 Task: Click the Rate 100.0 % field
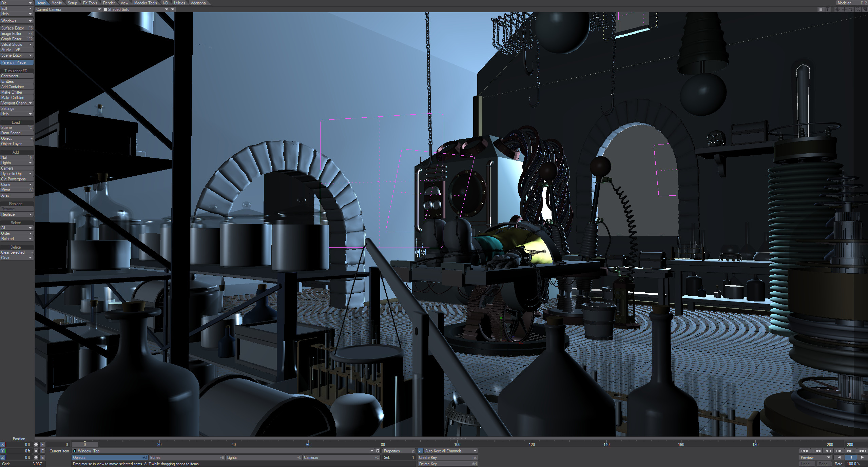tap(857, 464)
